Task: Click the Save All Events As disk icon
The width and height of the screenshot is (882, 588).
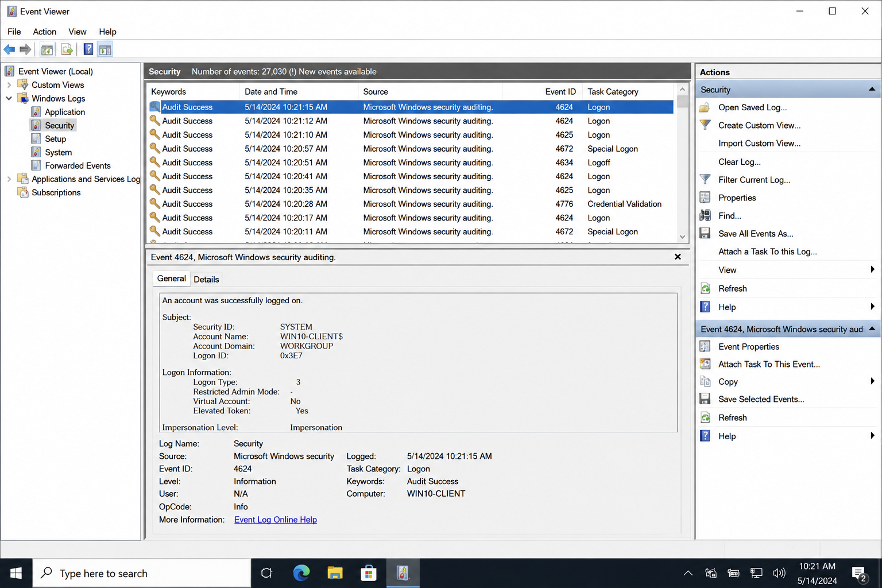Action: (x=705, y=234)
